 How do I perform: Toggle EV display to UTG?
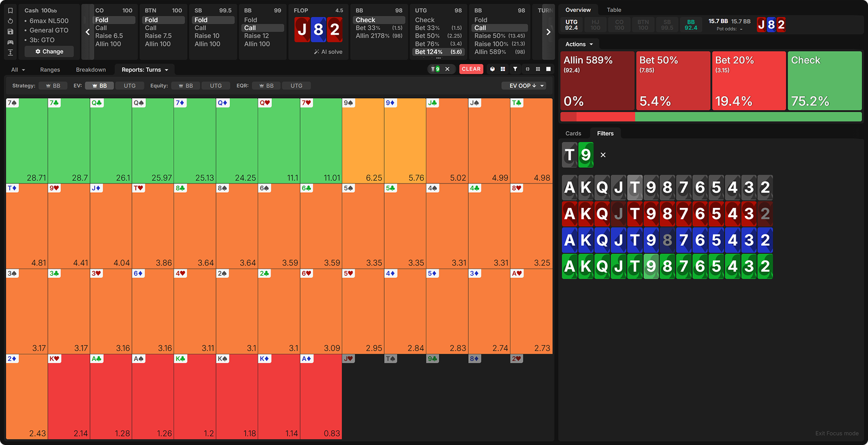[130, 86]
